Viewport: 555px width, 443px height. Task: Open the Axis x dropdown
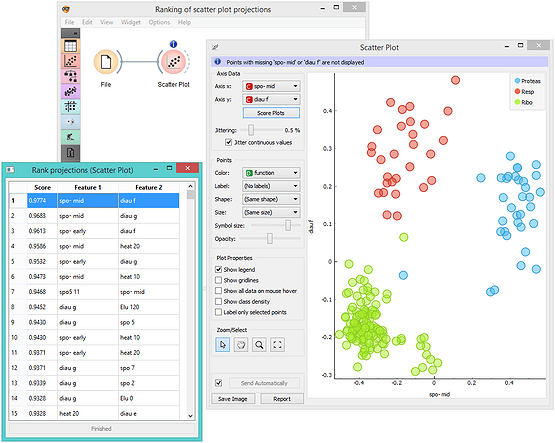(x=271, y=86)
